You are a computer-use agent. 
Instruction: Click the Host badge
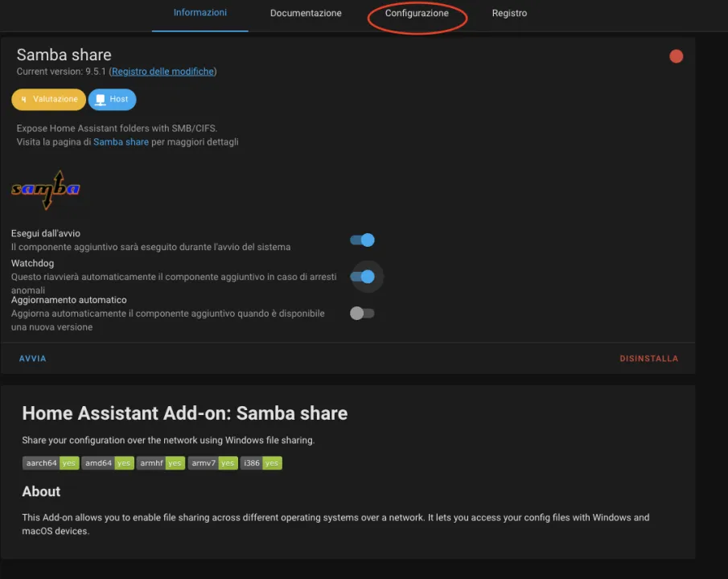coord(112,100)
